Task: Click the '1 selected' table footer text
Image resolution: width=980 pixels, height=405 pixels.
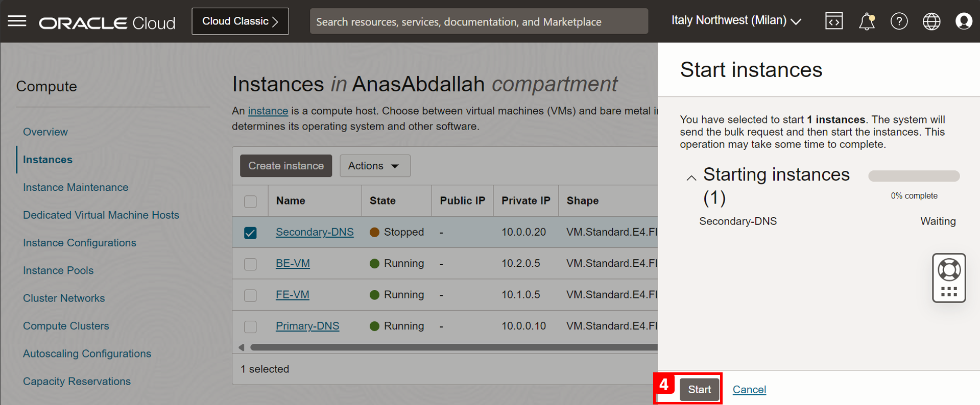Action: point(265,369)
